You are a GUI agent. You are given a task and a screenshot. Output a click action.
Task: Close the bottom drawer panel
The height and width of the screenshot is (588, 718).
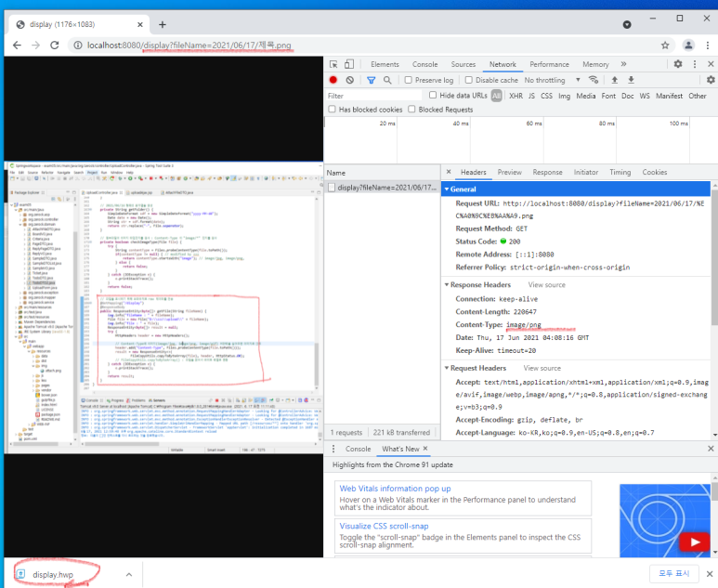tap(711, 449)
